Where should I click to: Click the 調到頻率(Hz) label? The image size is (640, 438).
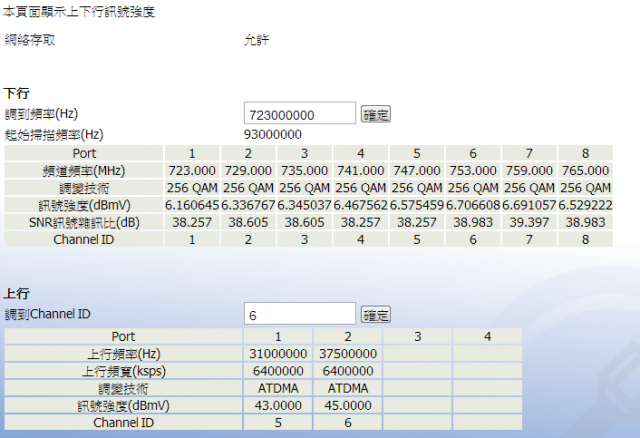coord(41,113)
